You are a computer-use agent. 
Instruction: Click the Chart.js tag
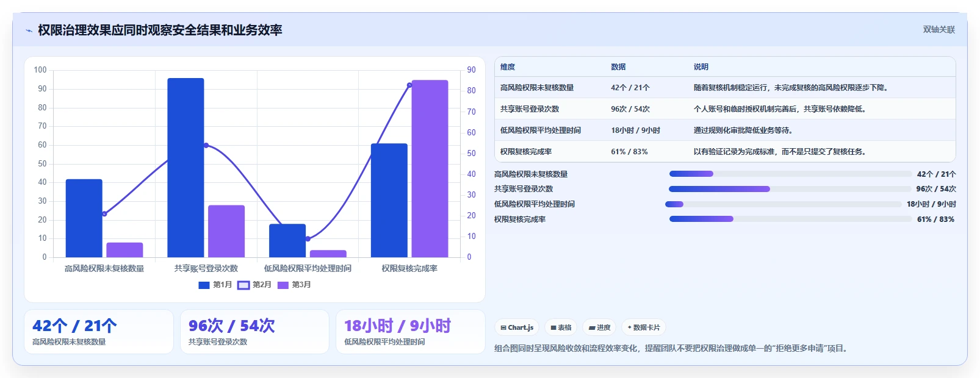517,327
